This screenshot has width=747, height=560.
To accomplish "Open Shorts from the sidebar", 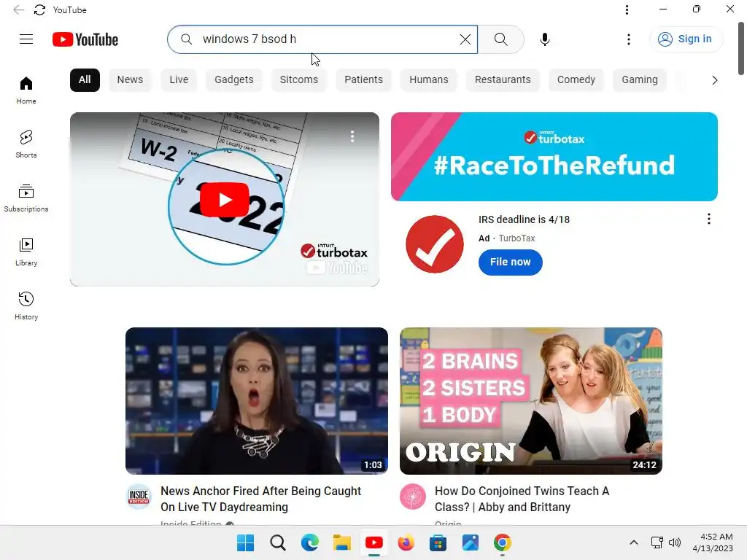I will pyautogui.click(x=26, y=144).
